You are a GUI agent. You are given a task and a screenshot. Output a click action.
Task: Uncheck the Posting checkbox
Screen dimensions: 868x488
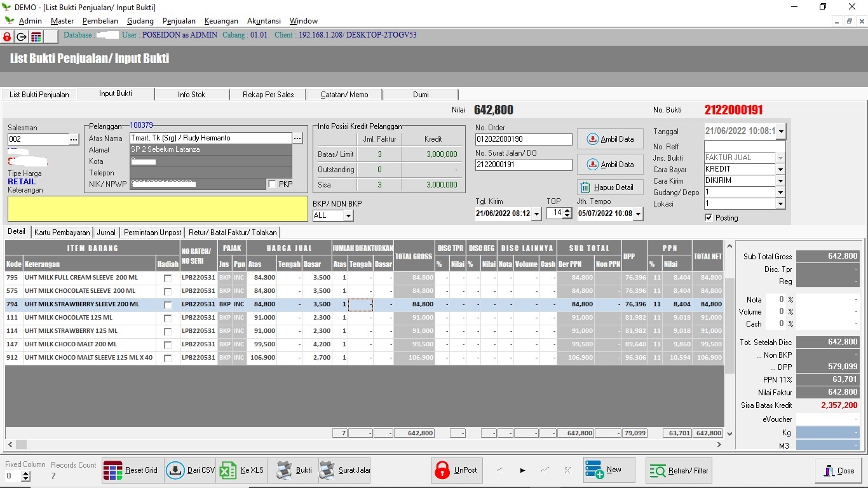709,218
